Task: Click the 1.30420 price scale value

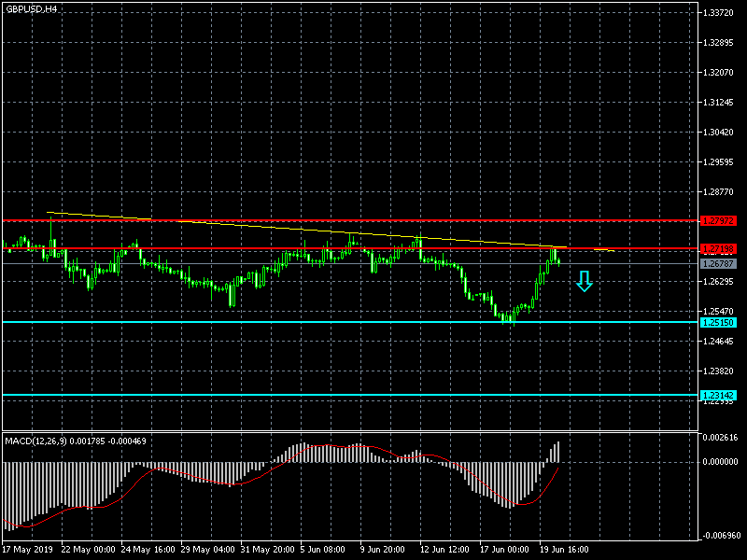Action: tap(720, 133)
